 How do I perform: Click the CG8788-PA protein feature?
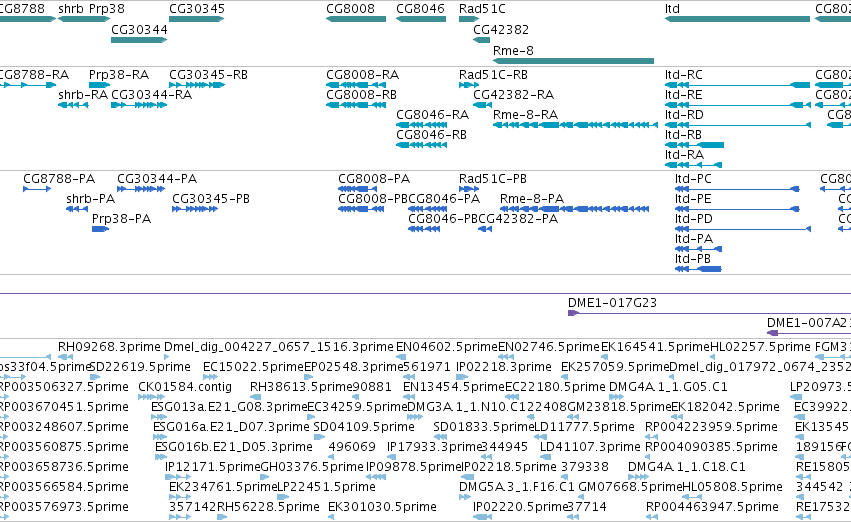[x=37, y=189]
